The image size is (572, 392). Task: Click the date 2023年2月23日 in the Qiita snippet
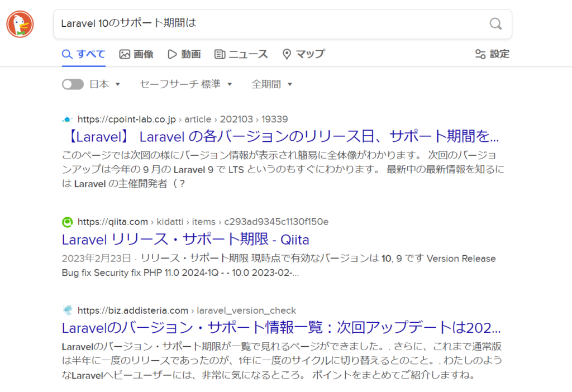(x=96, y=259)
